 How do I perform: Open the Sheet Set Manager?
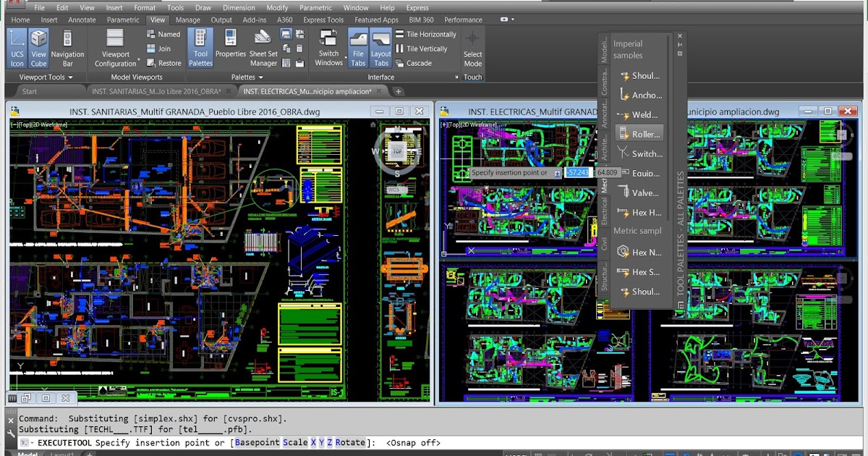[x=263, y=46]
